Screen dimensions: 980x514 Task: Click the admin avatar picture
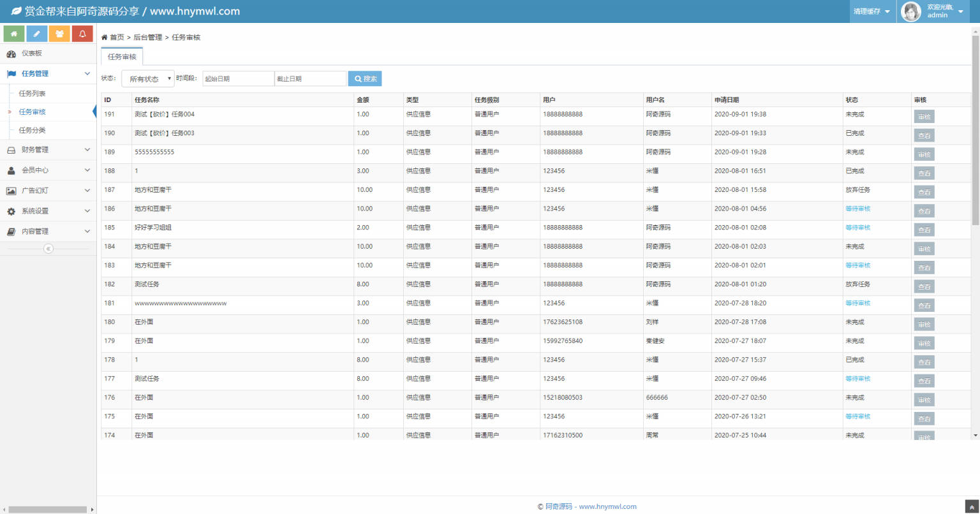pos(910,11)
